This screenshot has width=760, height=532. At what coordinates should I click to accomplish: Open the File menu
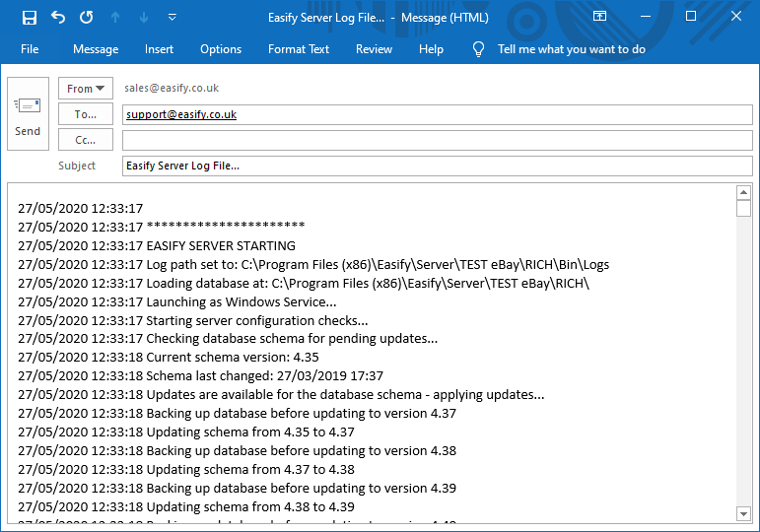(30, 49)
